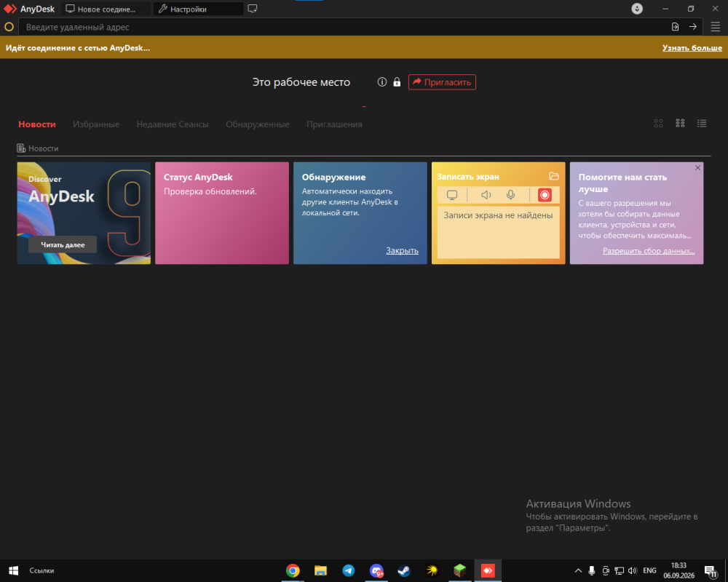The width and height of the screenshot is (728, 582).
Task: Open Minecraft block icon in taskbar
Action: point(459,570)
